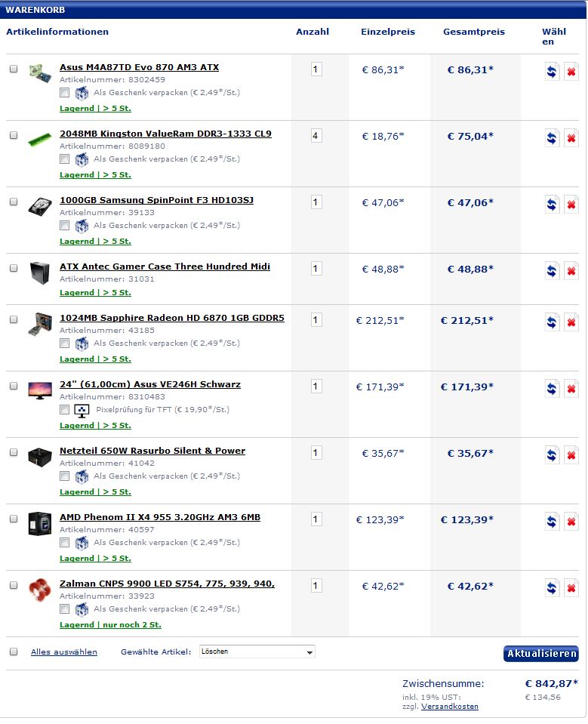
Task: Click refresh icon for Zalman CNPS 9900 cooler
Action: (x=552, y=588)
